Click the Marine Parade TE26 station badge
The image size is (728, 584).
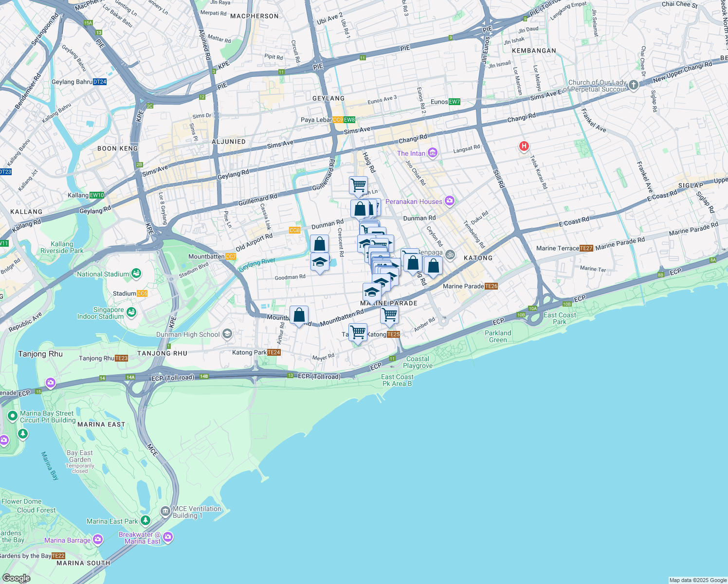pos(491,286)
